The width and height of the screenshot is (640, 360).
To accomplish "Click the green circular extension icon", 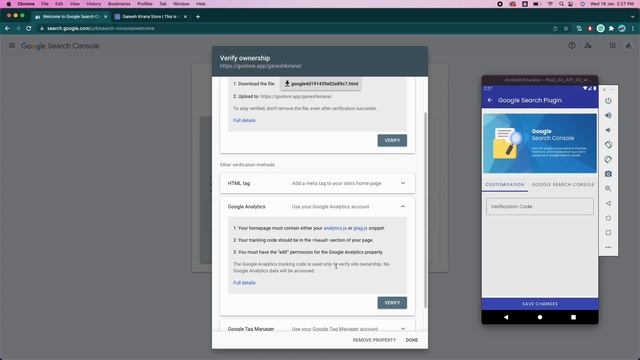I will click(600, 29).
